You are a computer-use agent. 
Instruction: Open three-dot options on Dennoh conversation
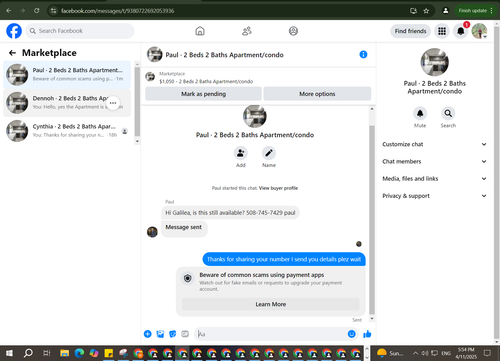coord(113,103)
